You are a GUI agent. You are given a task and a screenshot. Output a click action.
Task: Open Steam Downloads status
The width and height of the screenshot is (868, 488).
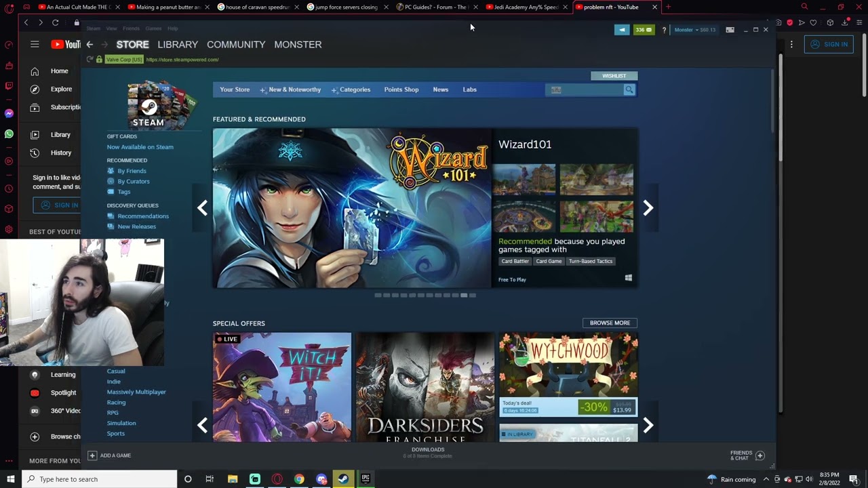click(x=428, y=452)
